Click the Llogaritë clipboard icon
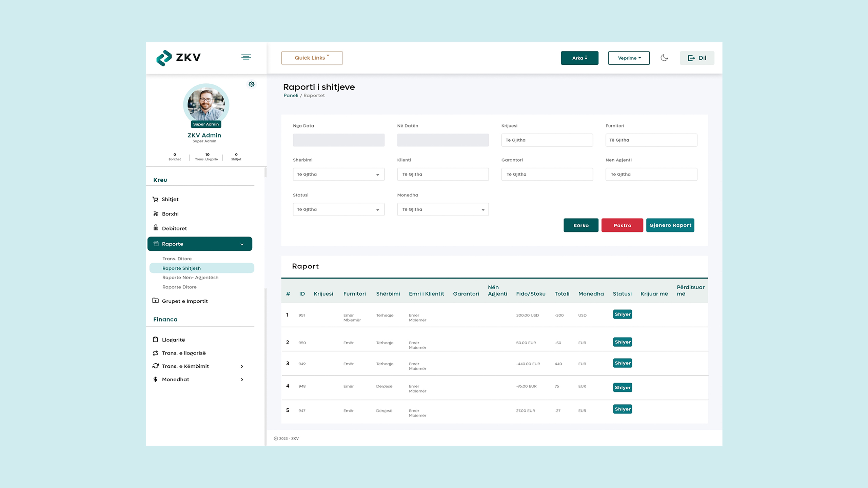Image resolution: width=868 pixels, height=488 pixels. tap(156, 340)
